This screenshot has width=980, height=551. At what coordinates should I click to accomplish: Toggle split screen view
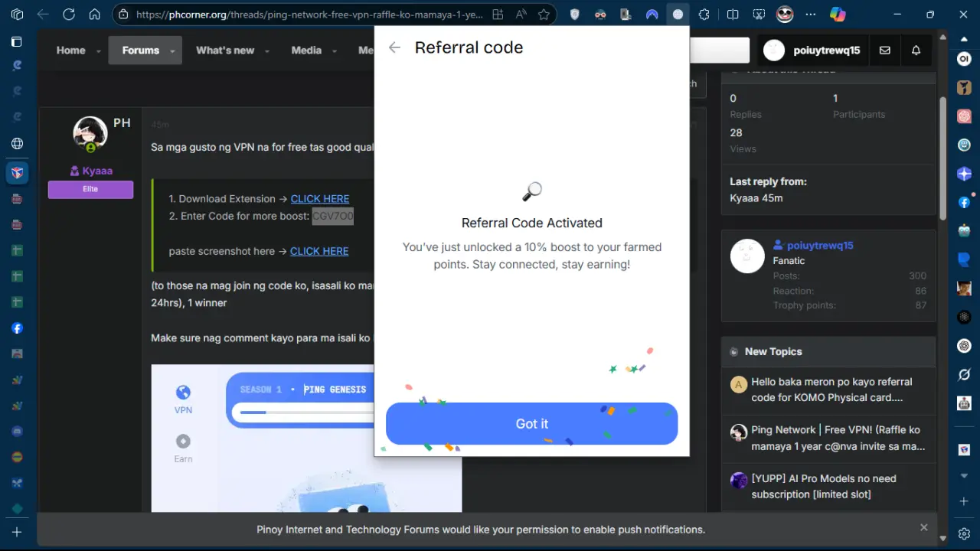coord(733,14)
